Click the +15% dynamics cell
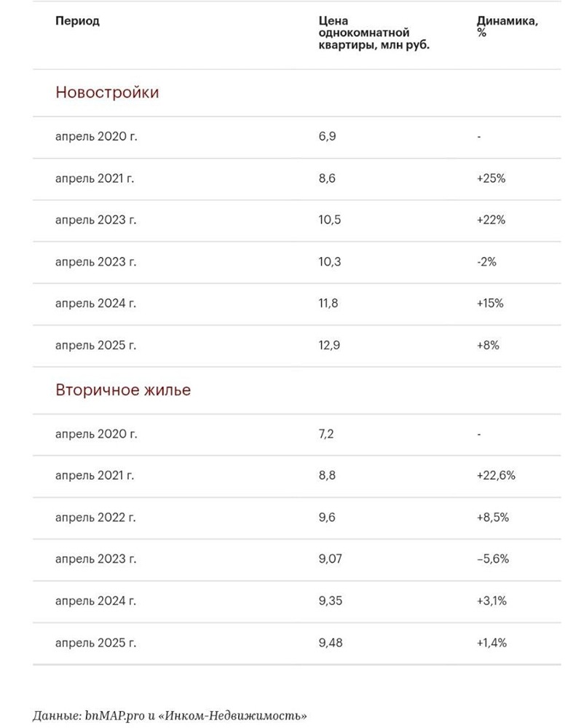Screen dimensions: 573x728 coord(490,303)
